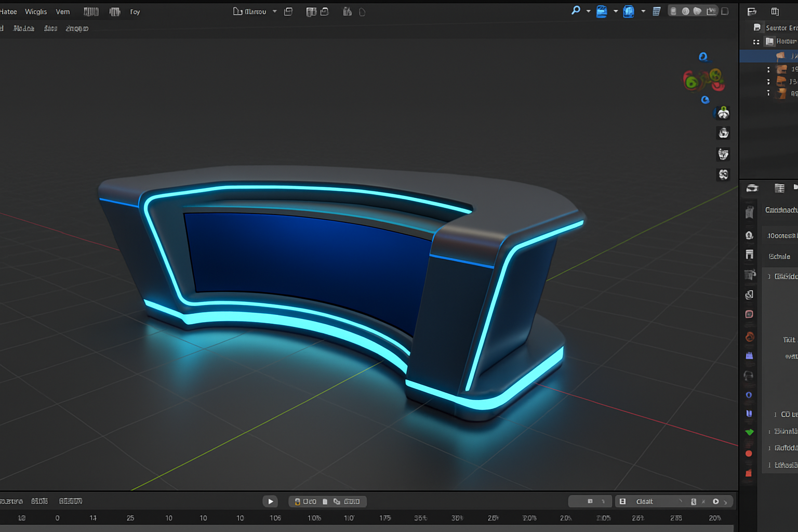Click the second icon in the outliner header
Viewport: 798px width, 532px height.
pos(775,11)
